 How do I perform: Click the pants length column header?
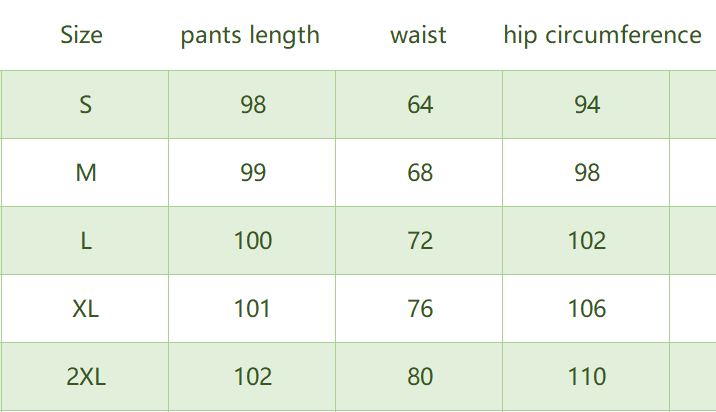[x=250, y=36]
